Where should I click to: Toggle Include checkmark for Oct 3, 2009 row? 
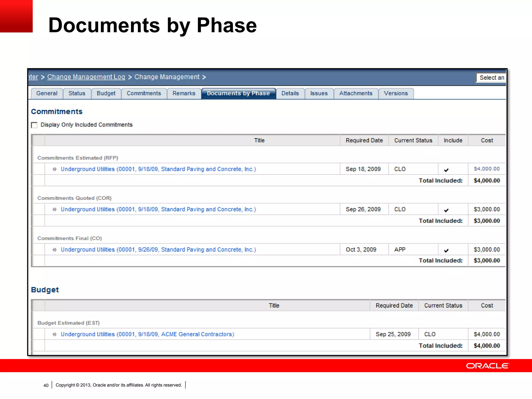(x=446, y=251)
